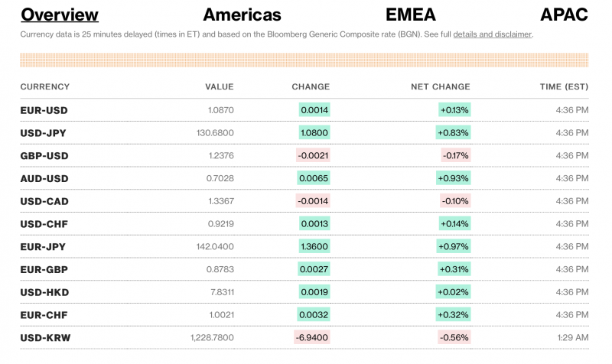This screenshot has width=612, height=364.
Task: Open the details and disclaimer link
Action: [493, 34]
